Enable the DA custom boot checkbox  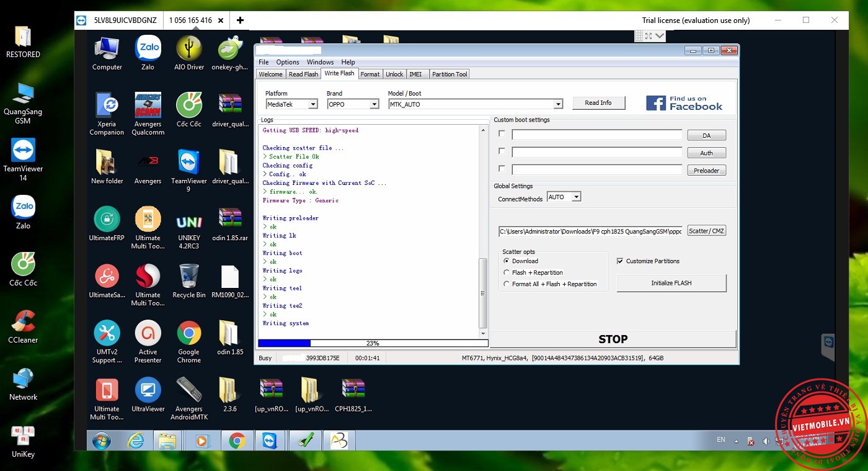(x=502, y=133)
